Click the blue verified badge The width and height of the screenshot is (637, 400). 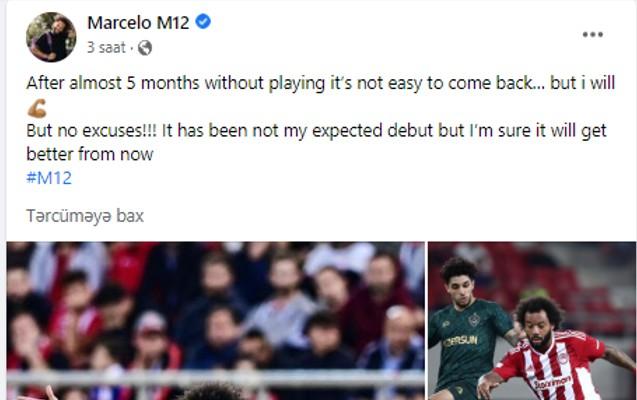203,22
